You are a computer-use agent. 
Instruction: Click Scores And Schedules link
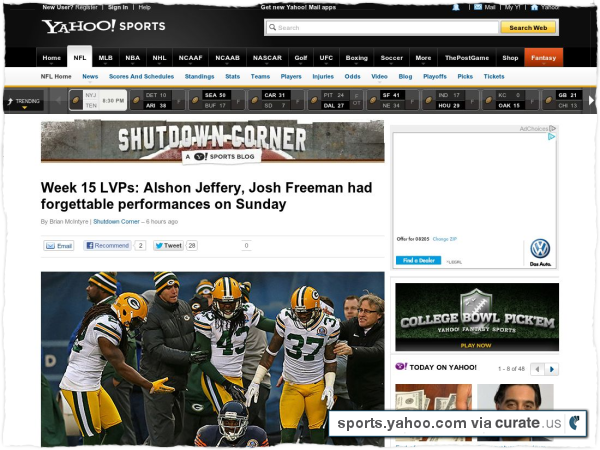(142, 77)
